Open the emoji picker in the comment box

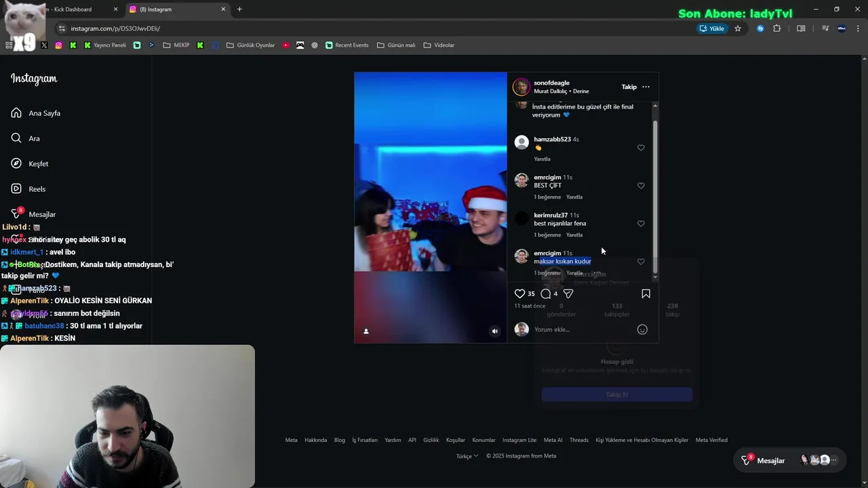[x=642, y=329]
